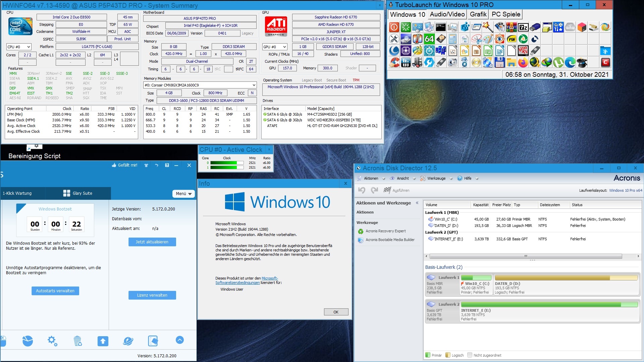Click the Ausführen checkered flag

pos(387,190)
